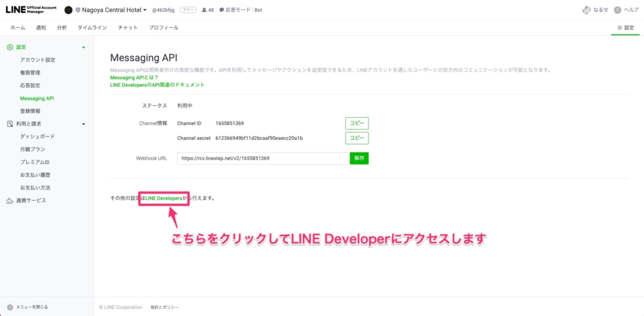Select 応答設定 in the sidebar
Image resolution: width=644 pixels, height=316 pixels.
pos(30,86)
